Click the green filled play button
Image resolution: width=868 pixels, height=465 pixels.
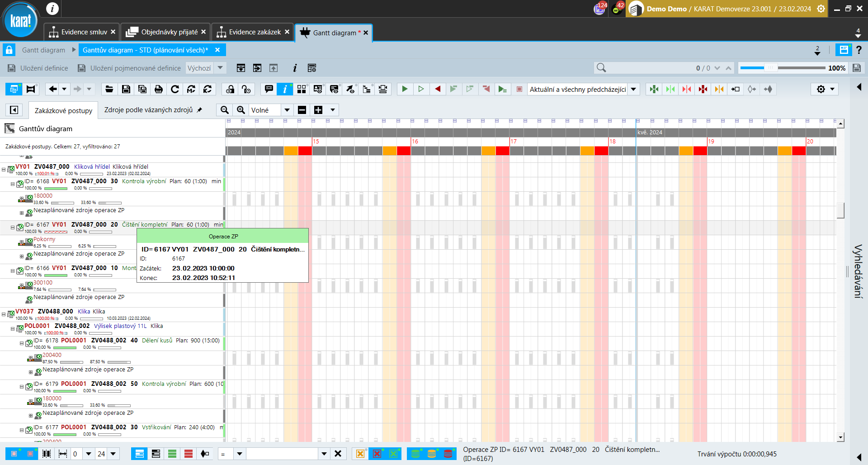coord(405,89)
